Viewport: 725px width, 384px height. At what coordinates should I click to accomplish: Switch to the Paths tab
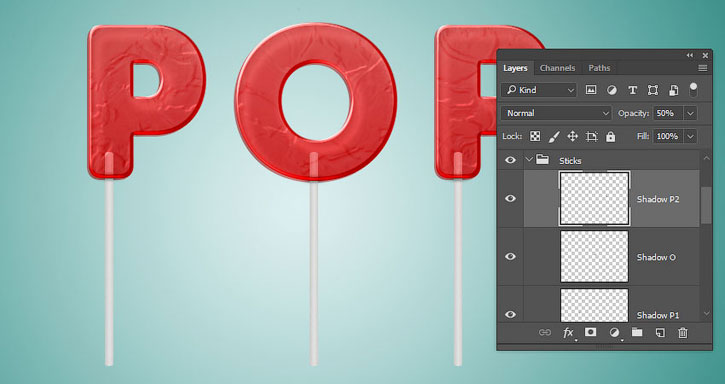click(x=599, y=68)
